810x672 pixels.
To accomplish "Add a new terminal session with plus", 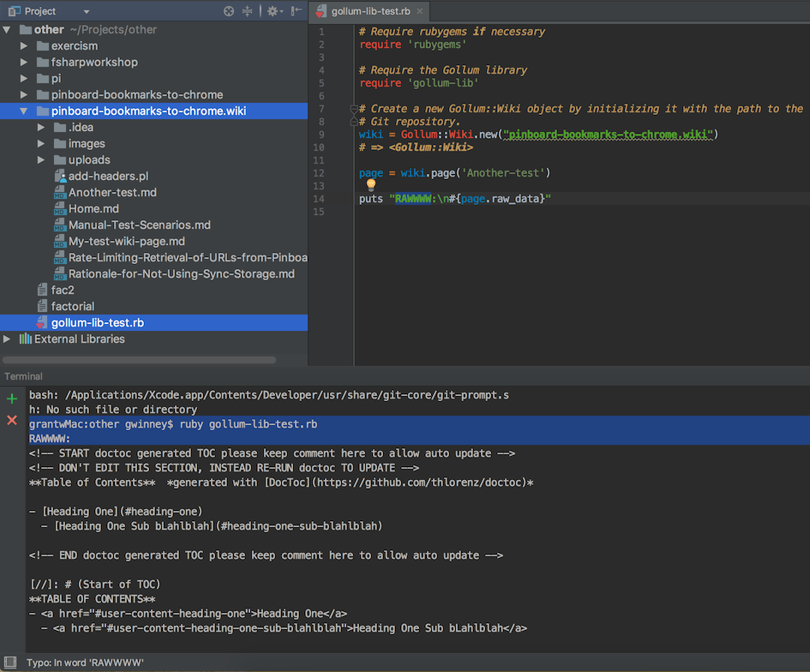I will pyautogui.click(x=12, y=399).
